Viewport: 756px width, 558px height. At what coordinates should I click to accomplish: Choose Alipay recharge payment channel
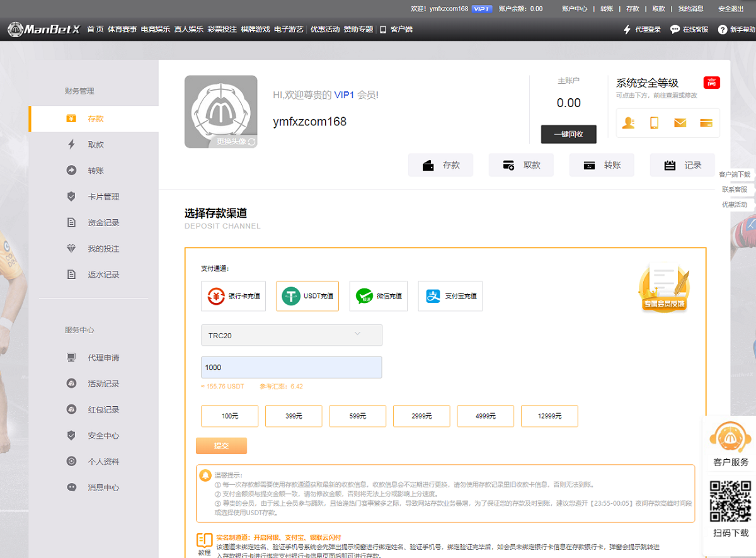450,296
